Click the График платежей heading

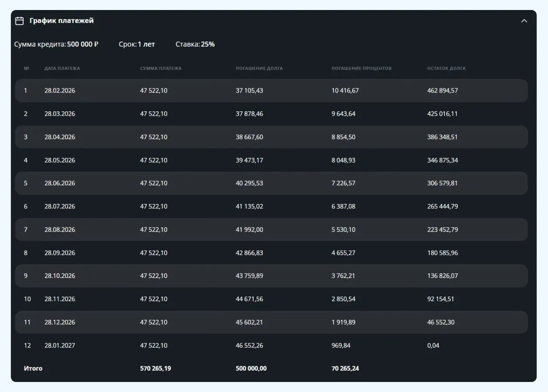[x=62, y=21]
